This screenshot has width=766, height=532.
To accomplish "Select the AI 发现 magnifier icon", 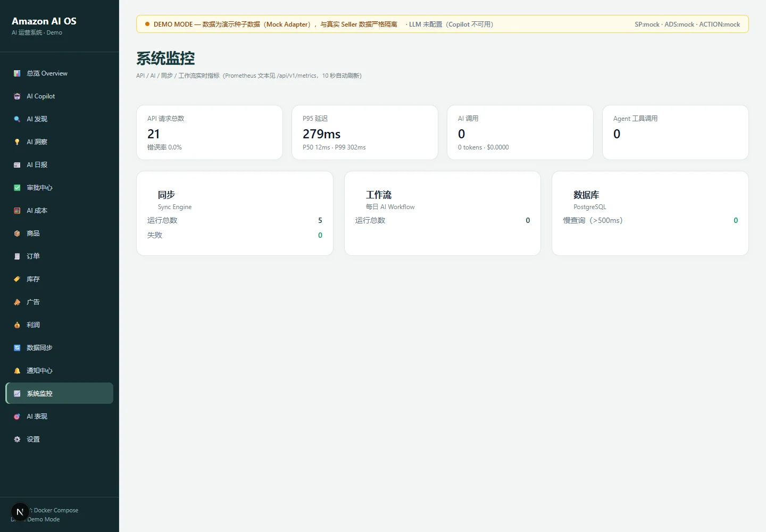I will pyautogui.click(x=17, y=119).
